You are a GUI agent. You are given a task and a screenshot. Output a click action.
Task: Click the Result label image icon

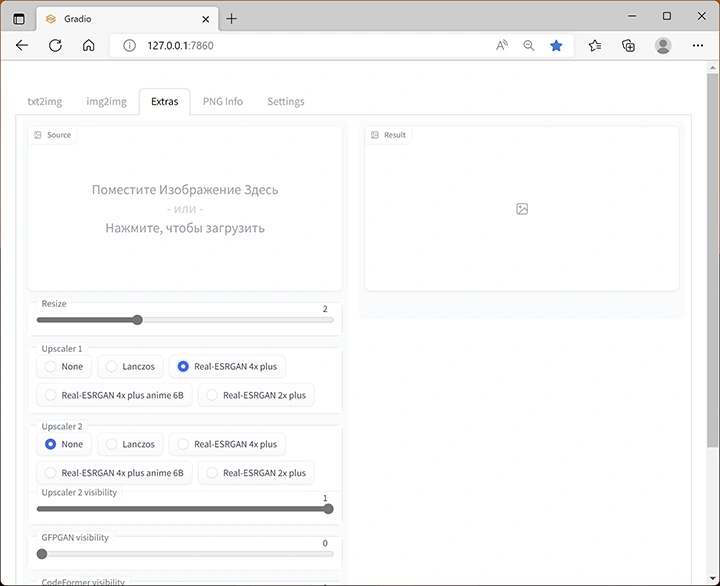click(375, 135)
